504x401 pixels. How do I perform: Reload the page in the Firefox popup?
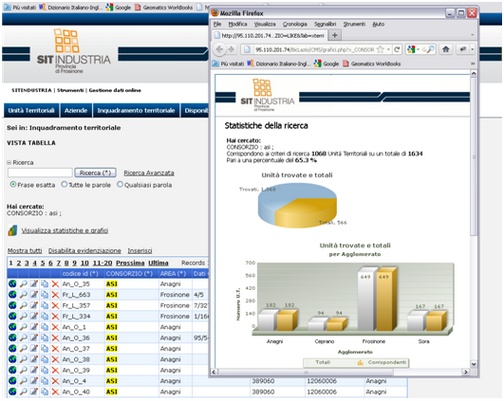pyautogui.click(x=397, y=49)
